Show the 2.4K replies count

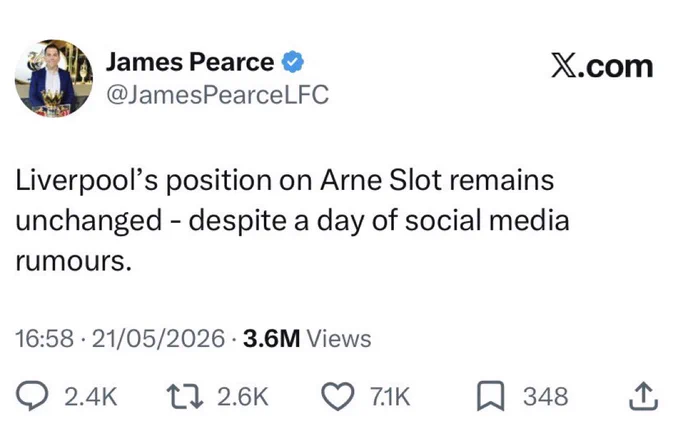[x=91, y=396]
